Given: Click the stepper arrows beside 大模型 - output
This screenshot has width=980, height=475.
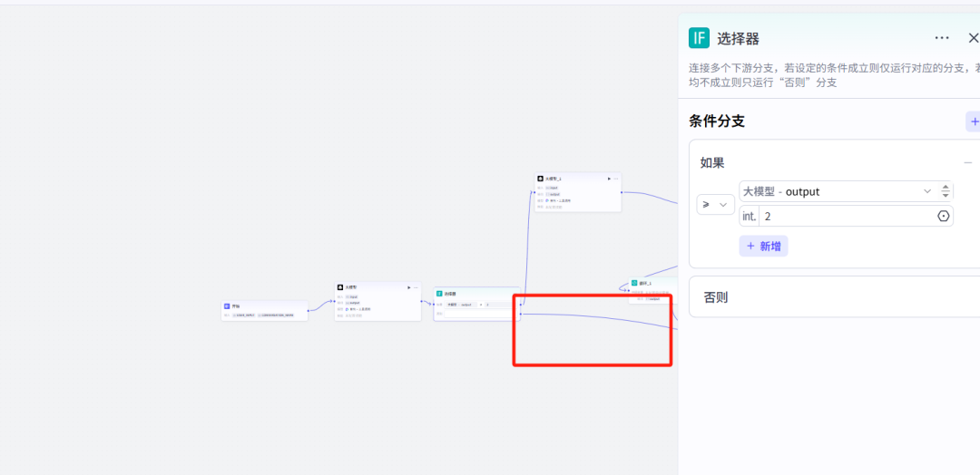Looking at the screenshot, I should 946,191.
